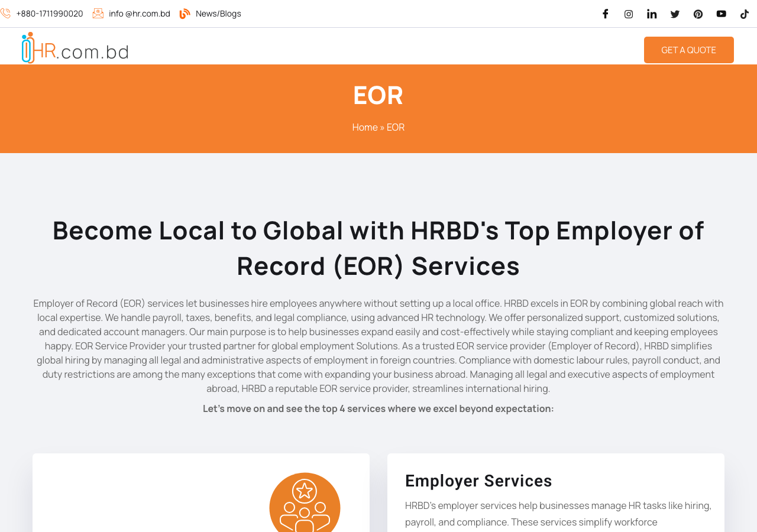Click the Employer Services card heading
This screenshot has width=757, height=532.
click(x=478, y=481)
